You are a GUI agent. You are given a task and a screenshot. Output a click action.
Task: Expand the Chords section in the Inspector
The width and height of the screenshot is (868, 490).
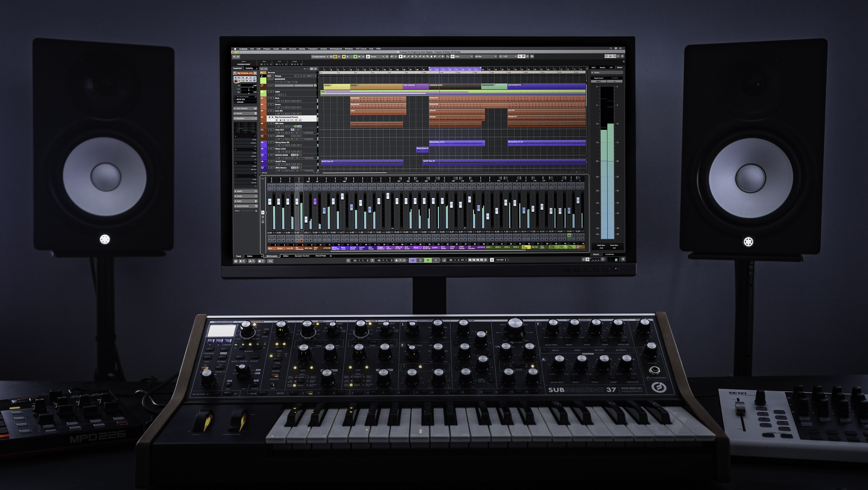click(x=239, y=114)
